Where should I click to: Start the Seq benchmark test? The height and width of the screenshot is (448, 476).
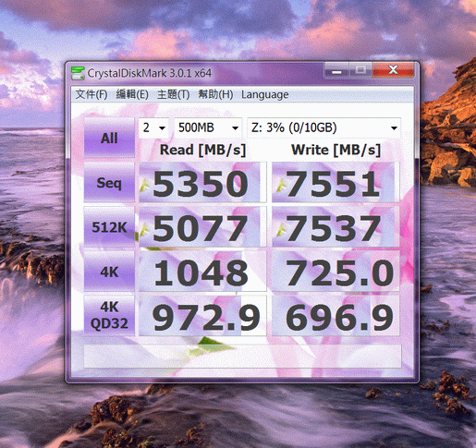coord(109,183)
